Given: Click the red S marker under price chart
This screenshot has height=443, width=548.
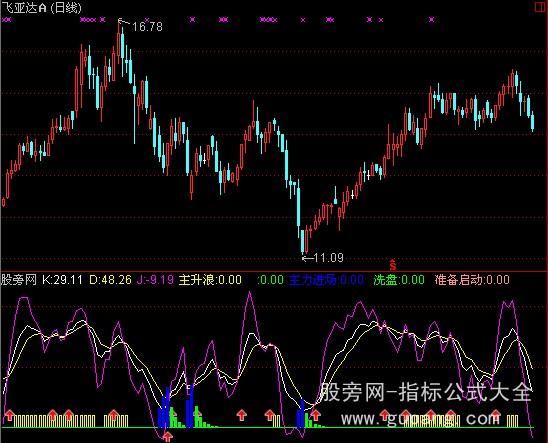Looking at the screenshot, I should pos(393,265).
